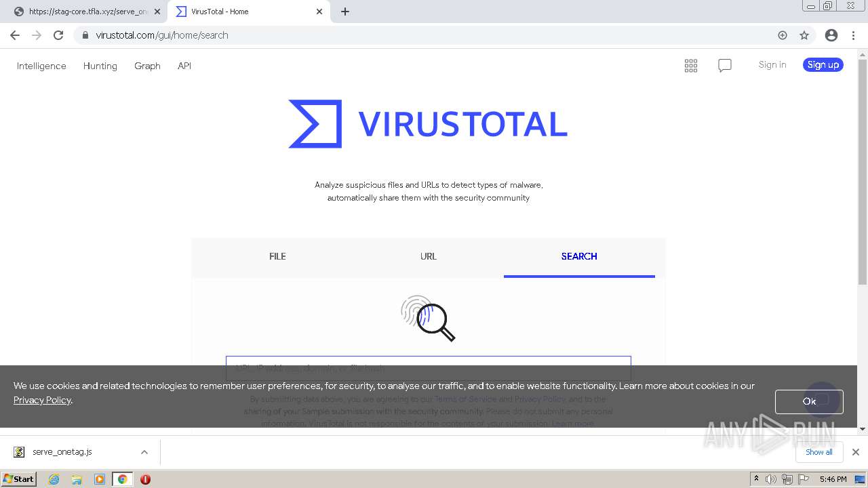
Task: Click the zoom indicator in address bar
Action: tap(783, 35)
